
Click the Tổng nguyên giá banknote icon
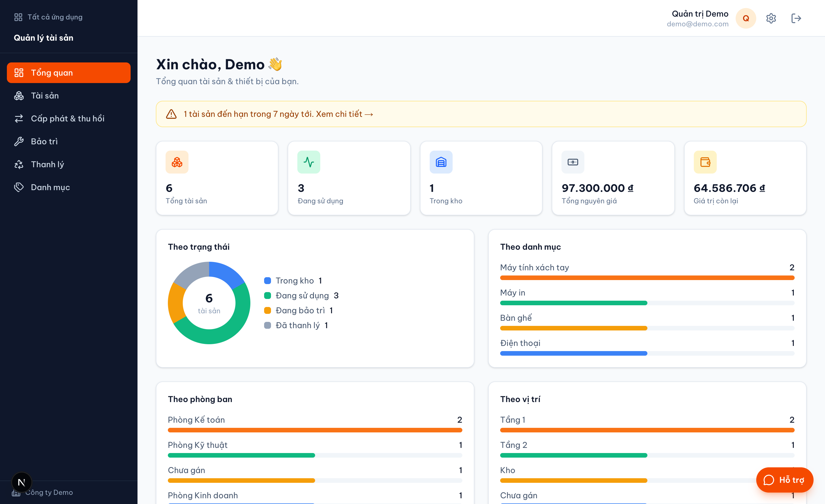tap(573, 162)
